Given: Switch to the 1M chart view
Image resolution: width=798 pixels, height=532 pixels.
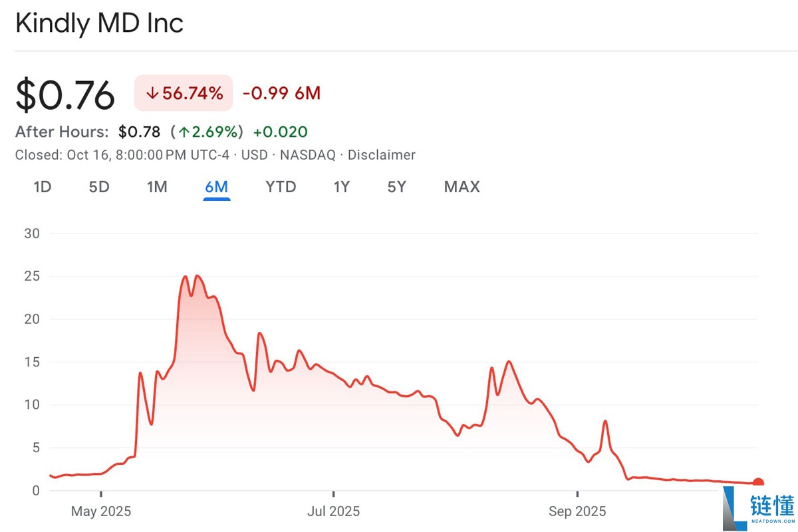Looking at the screenshot, I should point(157,187).
